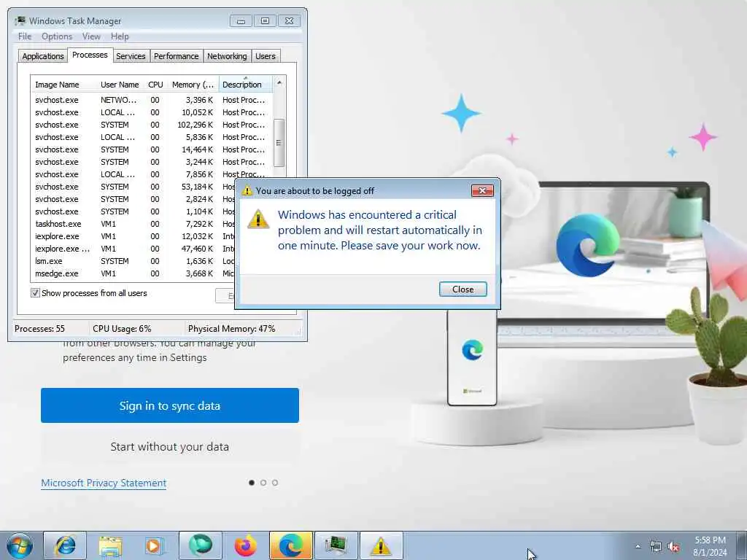Click the Physical Memory: 47% status entry

(x=231, y=329)
